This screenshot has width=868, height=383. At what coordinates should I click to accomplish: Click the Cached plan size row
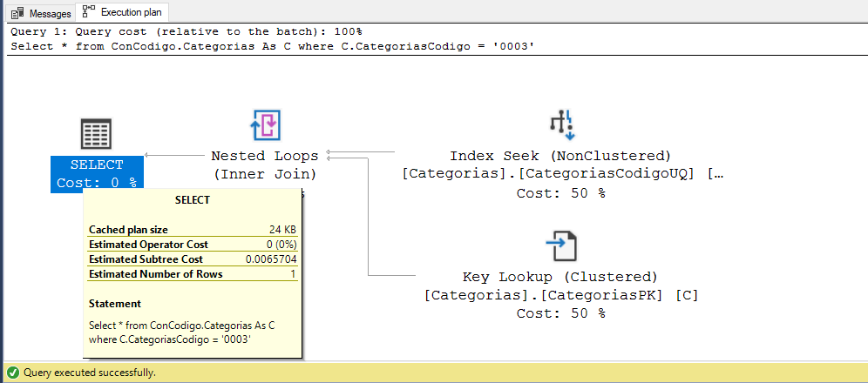point(193,230)
